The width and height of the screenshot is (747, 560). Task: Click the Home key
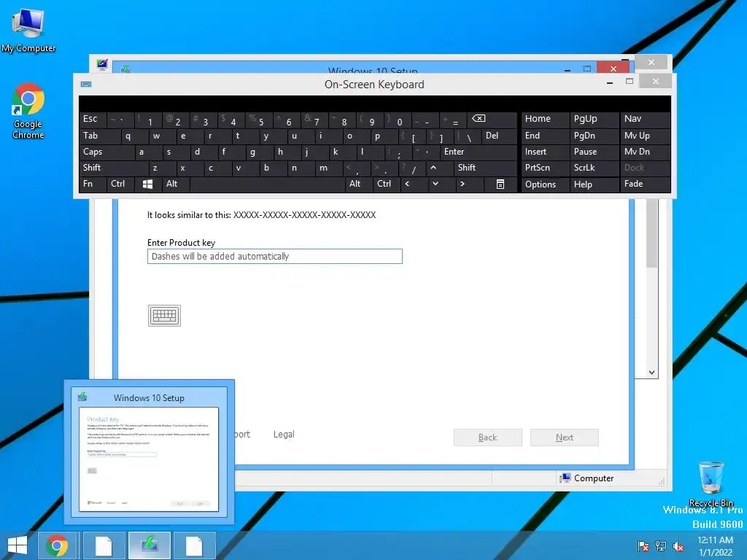[545, 120]
